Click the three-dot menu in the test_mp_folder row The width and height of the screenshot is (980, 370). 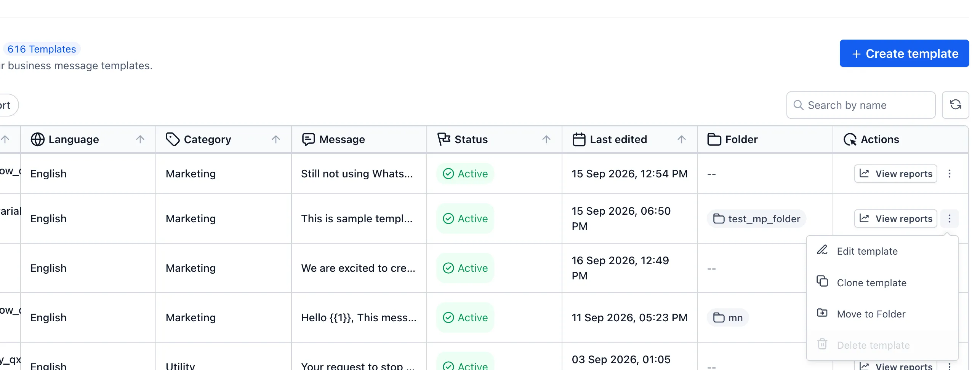pos(949,218)
